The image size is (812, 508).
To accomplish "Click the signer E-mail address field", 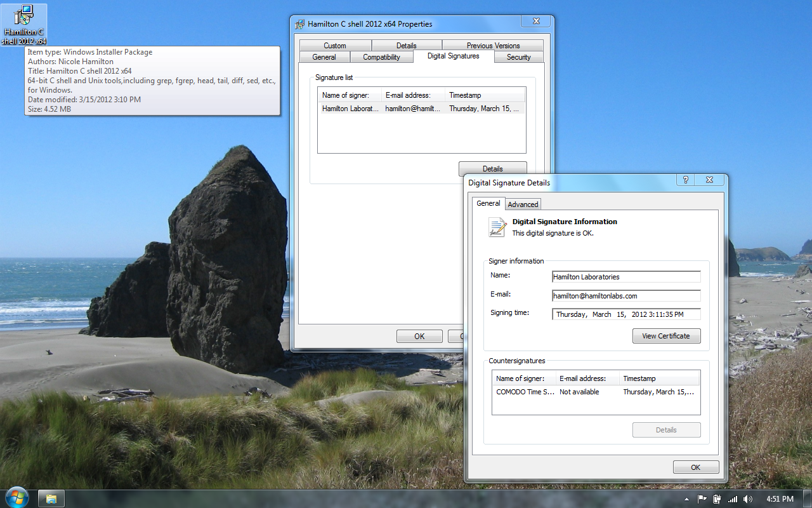I will tap(625, 296).
